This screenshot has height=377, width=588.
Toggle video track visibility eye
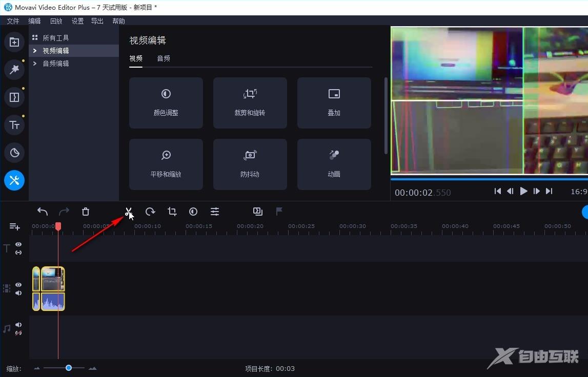pyautogui.click(x=18, y=285)
